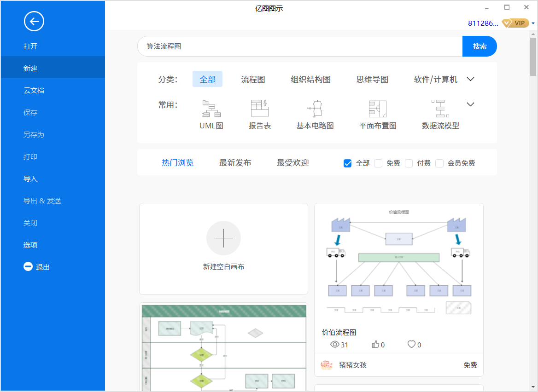Check the 付费 filter checkbox
This screenshot has width=538, height=392.
(409, 163)
